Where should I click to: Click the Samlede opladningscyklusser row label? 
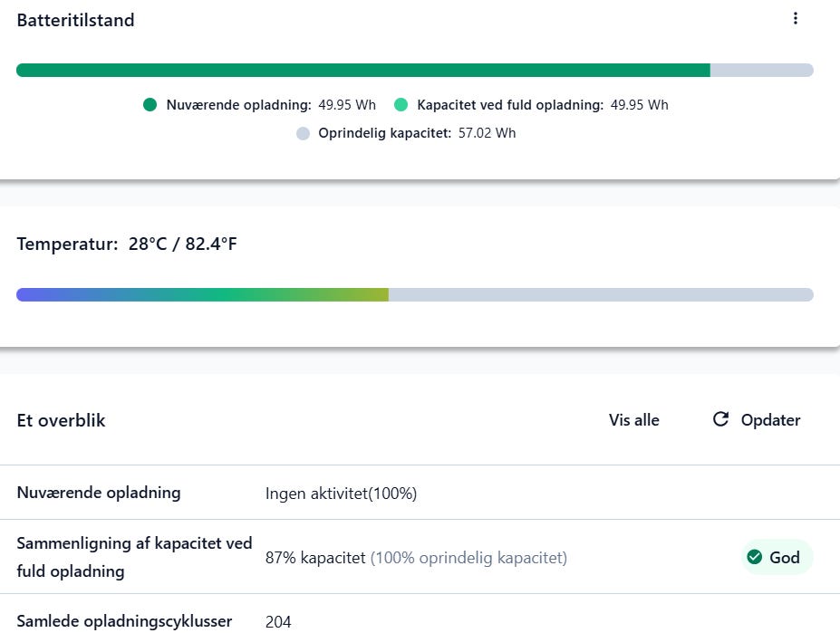pyautogui.click(x=124, y=621)
